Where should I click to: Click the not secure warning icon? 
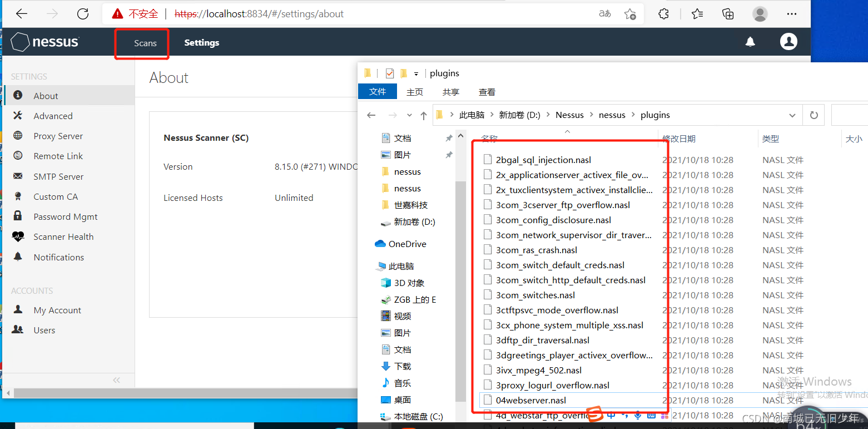point(117,14)
